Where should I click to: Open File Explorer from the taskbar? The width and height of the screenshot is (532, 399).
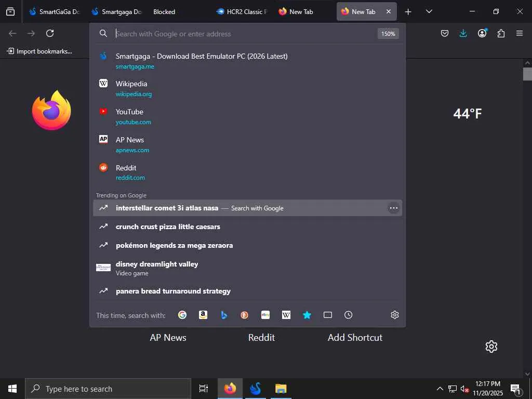pyautogui.click(x=281, y=389)
